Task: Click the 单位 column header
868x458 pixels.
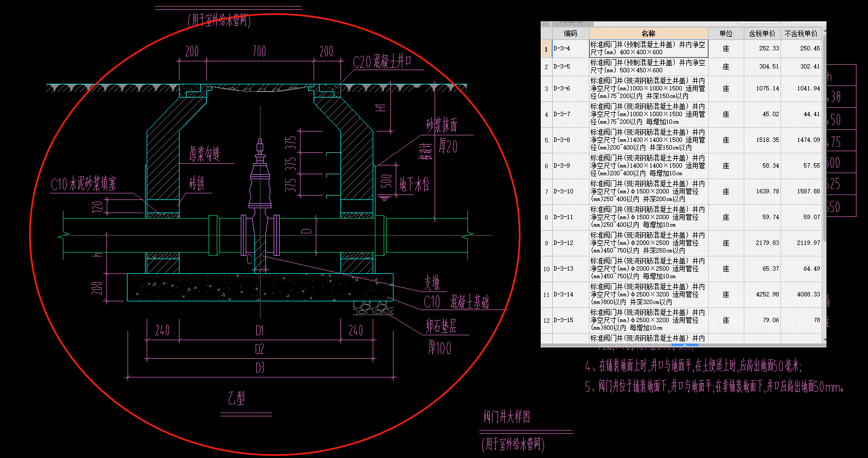Action: click(726, 33)
